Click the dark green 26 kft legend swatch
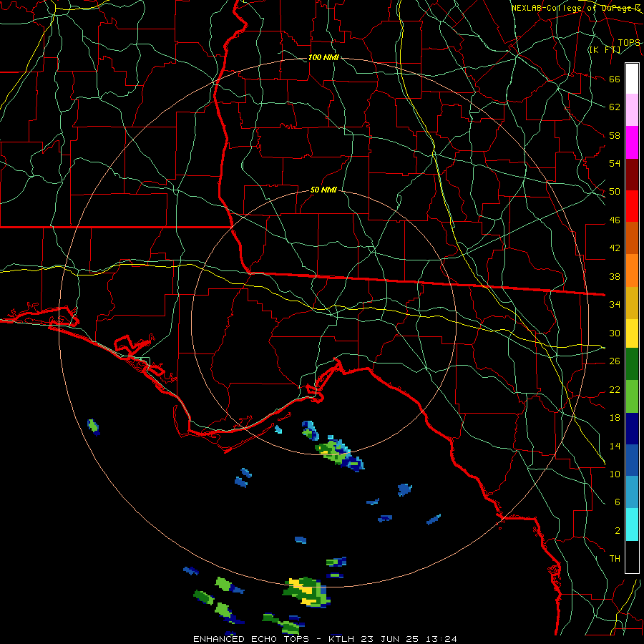Screen dimensions: 644x644 pyautogui.click(x=632, y=364)
